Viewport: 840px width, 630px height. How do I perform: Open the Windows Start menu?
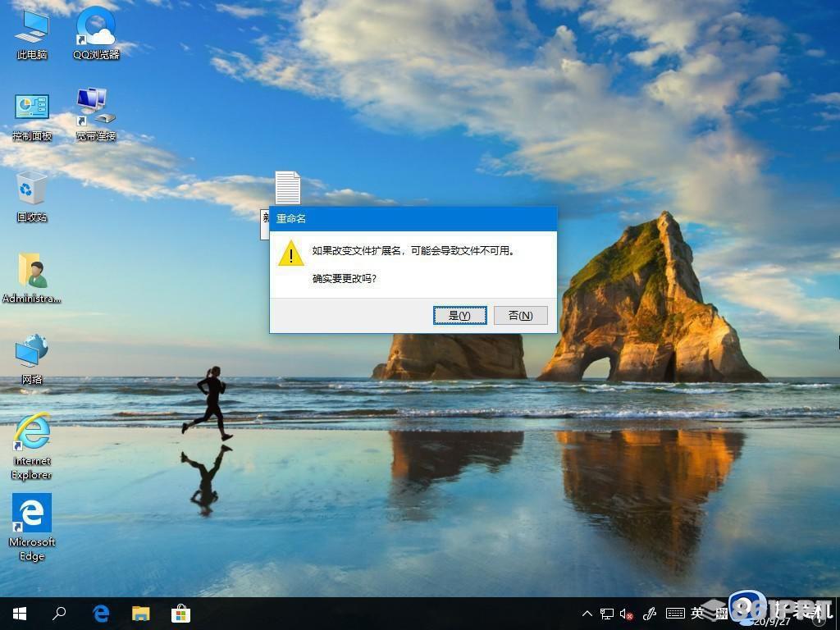tap(20, 614)
